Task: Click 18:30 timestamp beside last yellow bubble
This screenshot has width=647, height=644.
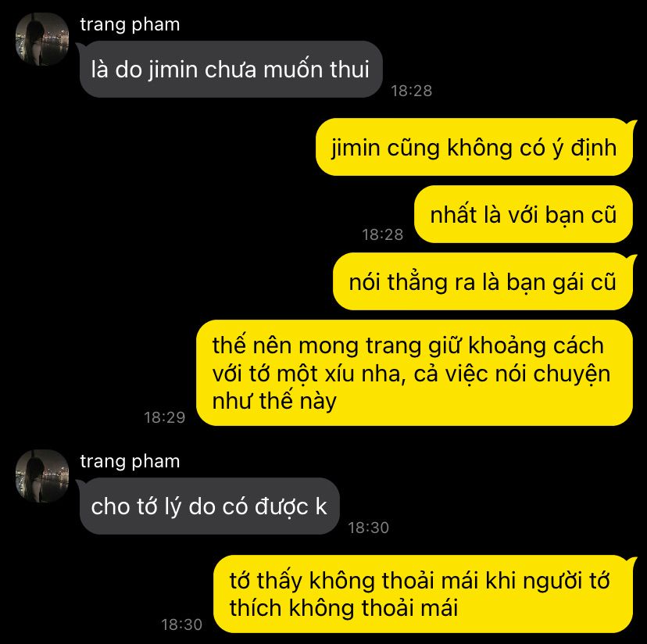Action: (x=181, y=624)
